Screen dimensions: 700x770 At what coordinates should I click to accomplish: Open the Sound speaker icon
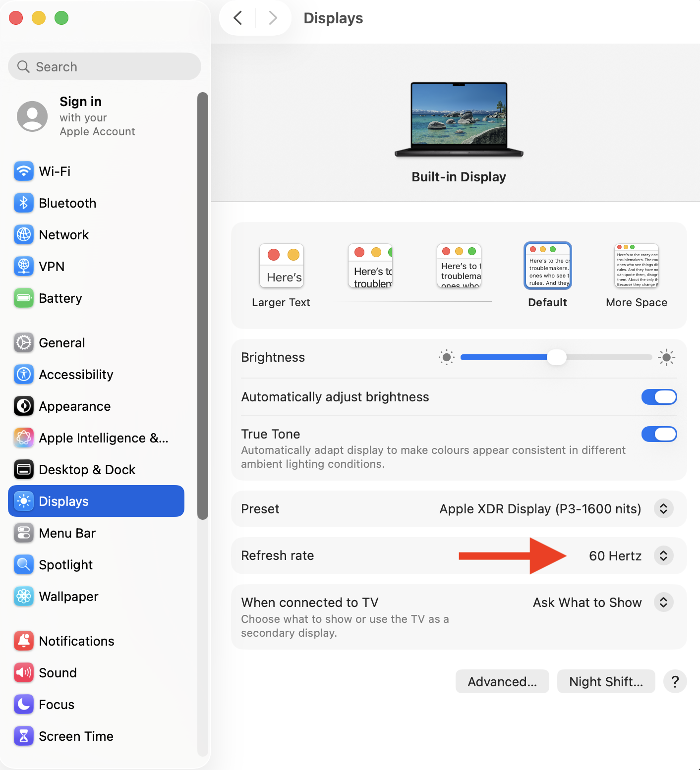click(x=24, y=673)
